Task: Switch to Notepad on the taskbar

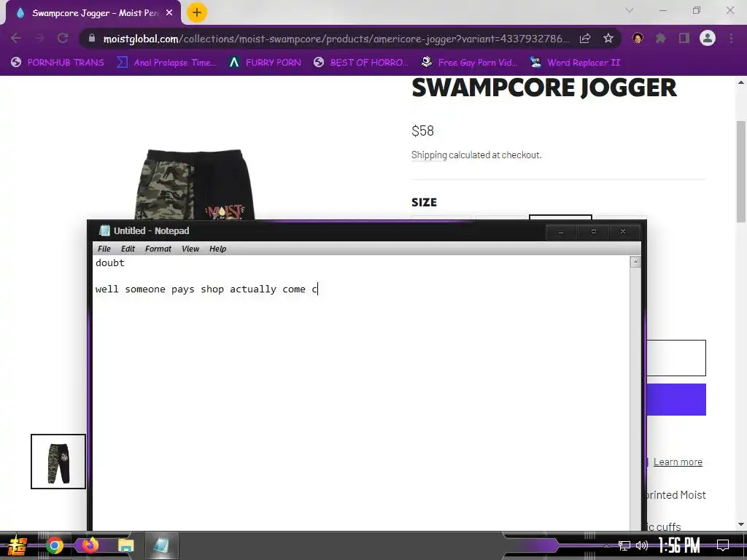Action: (161, 545)
